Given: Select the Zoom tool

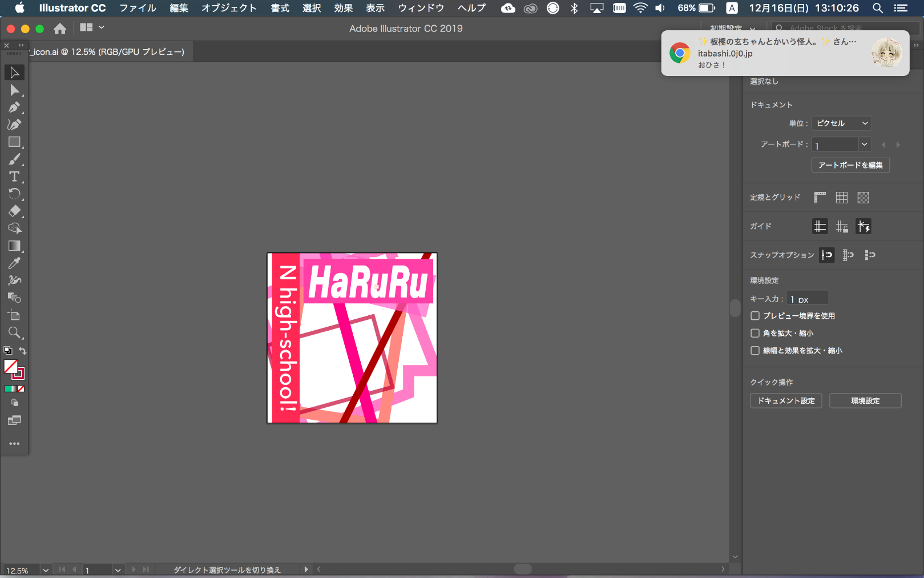Looking at the screenshot, I should tap(14, 332).
